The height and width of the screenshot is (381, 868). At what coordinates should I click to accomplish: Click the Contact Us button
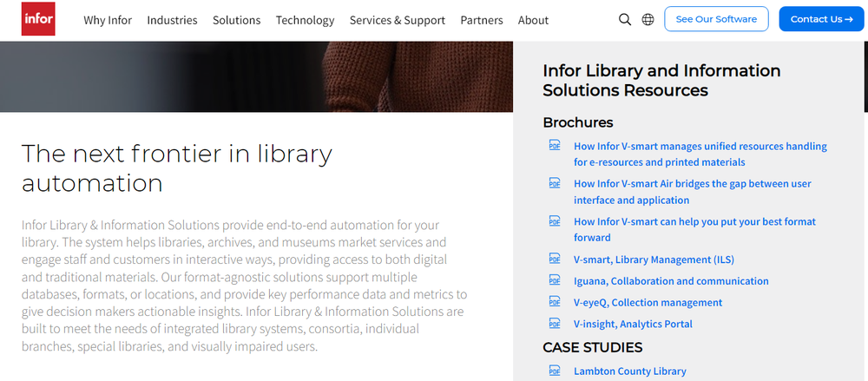click(x=821, y=19)
